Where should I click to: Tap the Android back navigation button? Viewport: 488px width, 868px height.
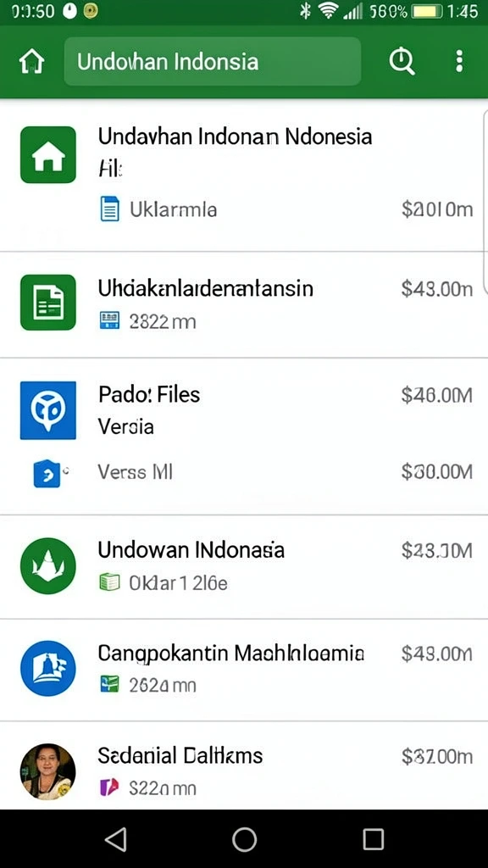(115, 839)
